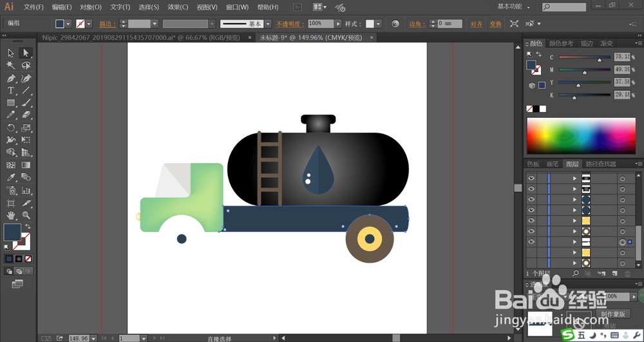Click target circle of selected layer row
The width and height of the screenshot is (644, 342).
(622, 242)
